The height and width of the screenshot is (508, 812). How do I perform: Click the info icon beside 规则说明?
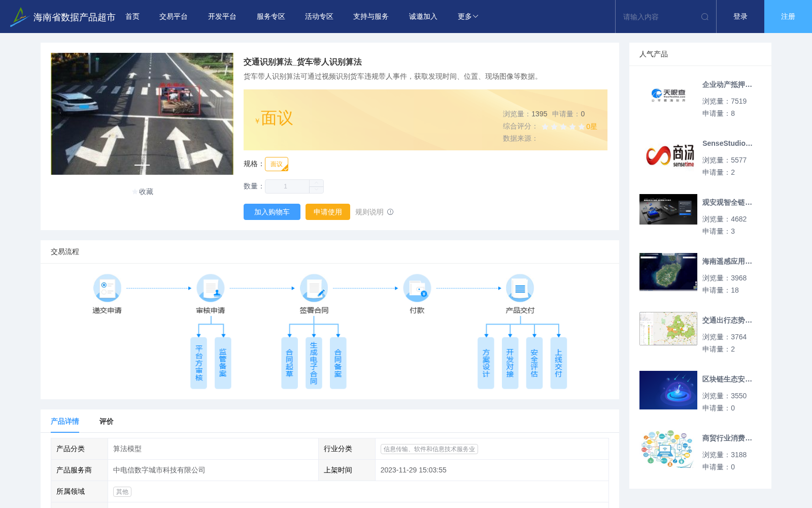pos(390,212)
